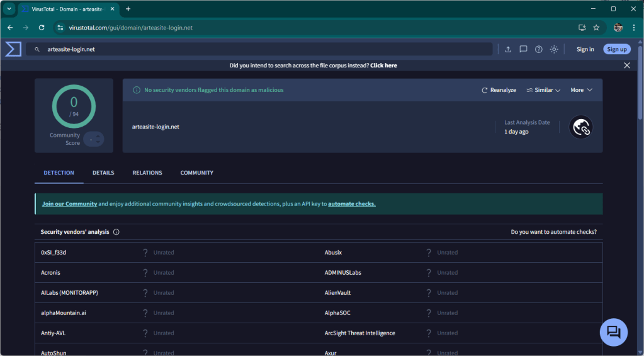Click info icon beside Security vendors' analysis
The width and height of the screenshot is (644, 356).
[x=116, y=232]
